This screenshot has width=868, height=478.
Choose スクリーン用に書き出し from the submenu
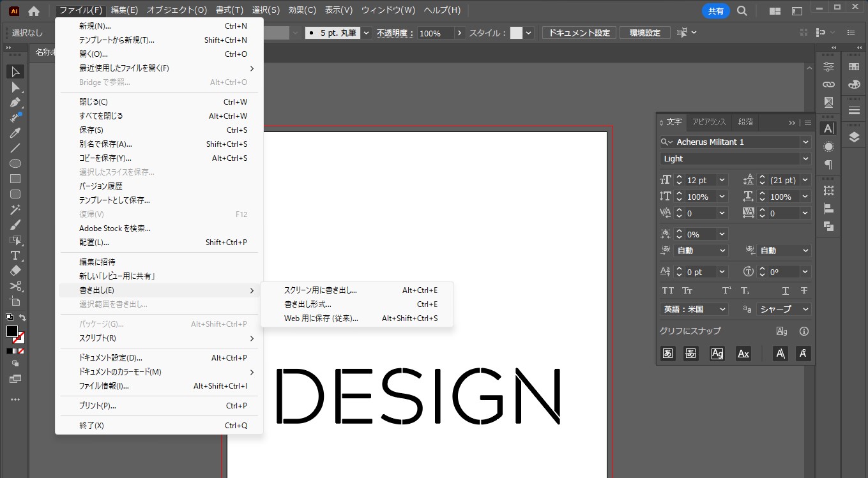click(321, 290)
